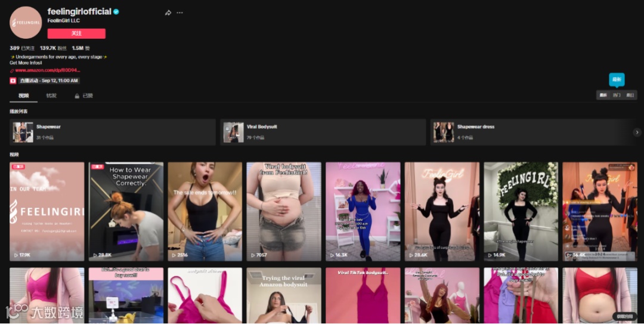This screenshot has width=644, height=324.
Task: Click the 31 个作品 count under Shapewear
Action: tap(45, 137)
